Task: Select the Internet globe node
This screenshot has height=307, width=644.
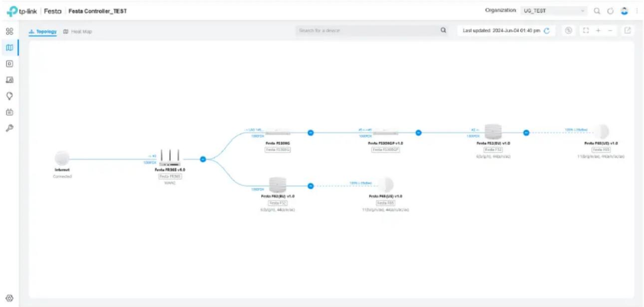Action: (62, 158)
